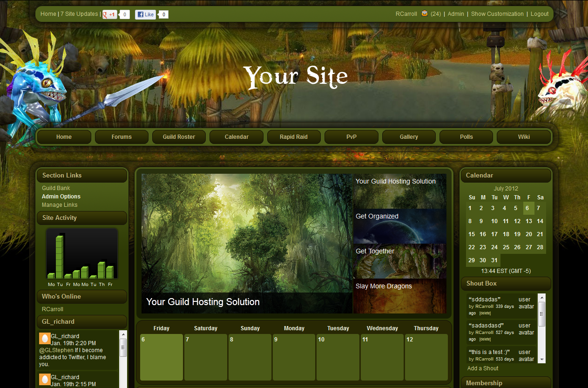The height and width of the screenshot is (388, 588).
Task: Select the PvP navigation tab
Action: coord(351,137)
